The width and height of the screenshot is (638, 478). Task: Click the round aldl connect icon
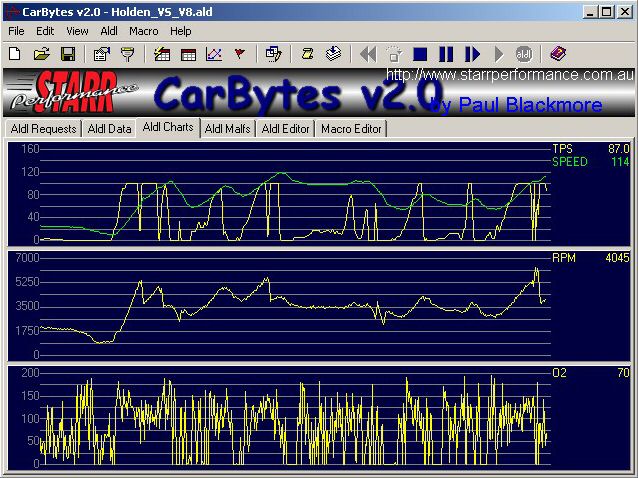524,54
